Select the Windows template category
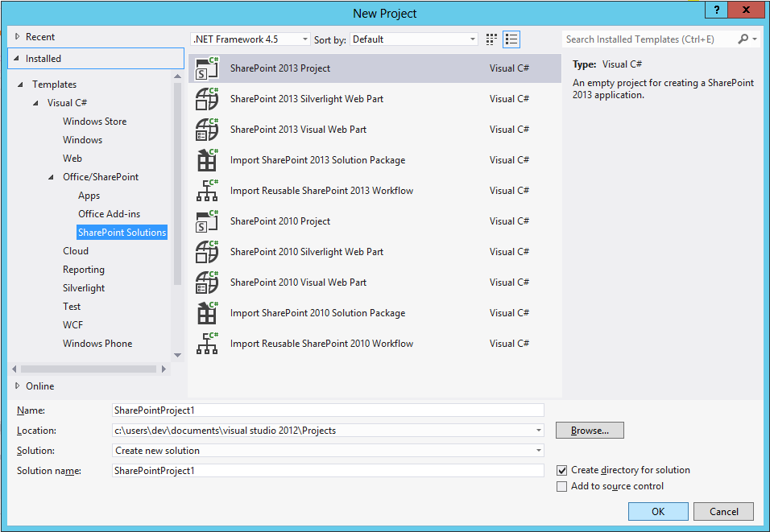Image resolution: width=770 pixels, height=532 pixels. point(82,140)
